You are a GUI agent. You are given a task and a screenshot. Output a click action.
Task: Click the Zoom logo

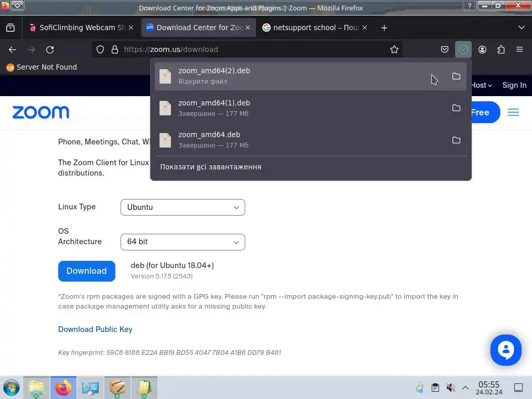click(41, 112)
